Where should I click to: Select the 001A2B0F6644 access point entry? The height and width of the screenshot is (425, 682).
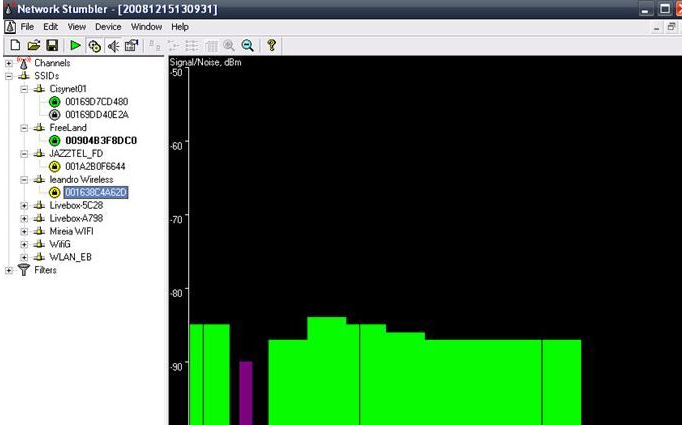tap(95, 167)
